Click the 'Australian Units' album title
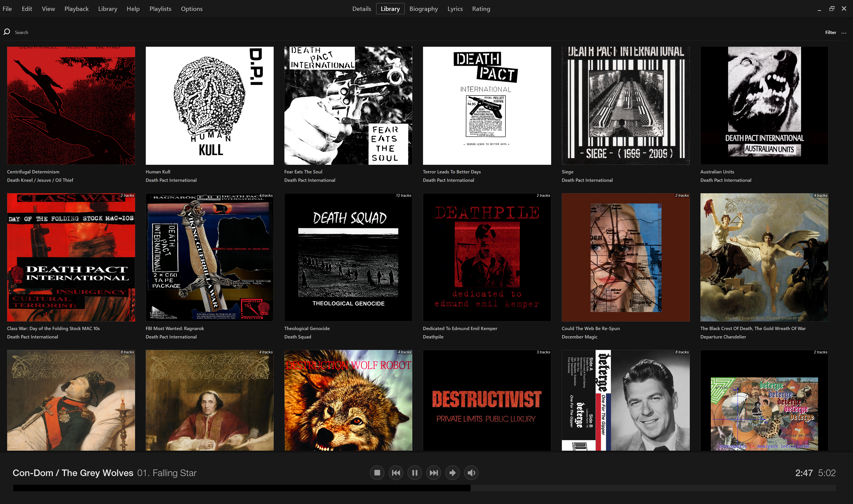 coord(717,172)
